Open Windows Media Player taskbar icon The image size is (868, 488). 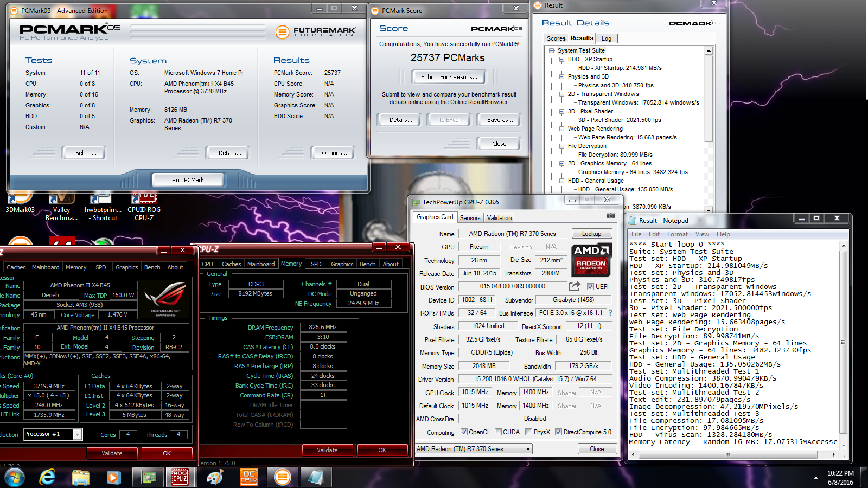tap(113, 477)
